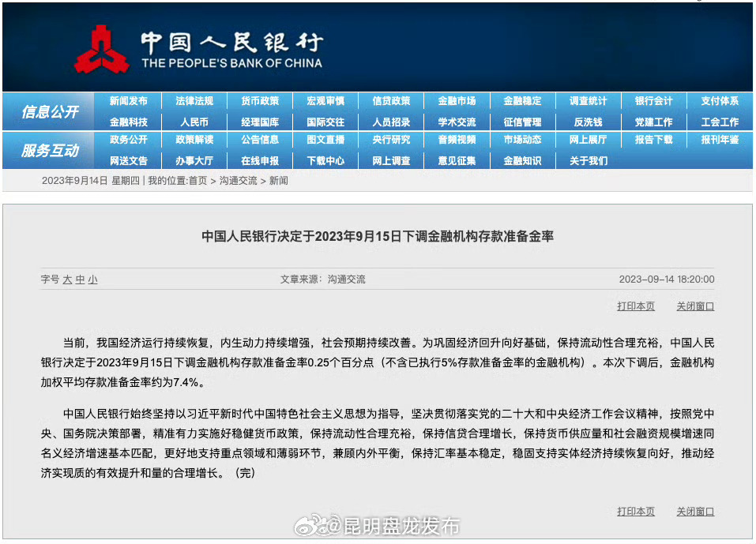Select 反洗钱 in navigation
This screenshot has height=544, width=756.
588,122
